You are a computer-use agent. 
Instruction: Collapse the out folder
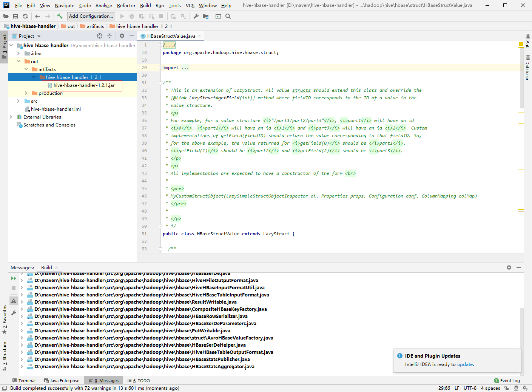point(19,61)
